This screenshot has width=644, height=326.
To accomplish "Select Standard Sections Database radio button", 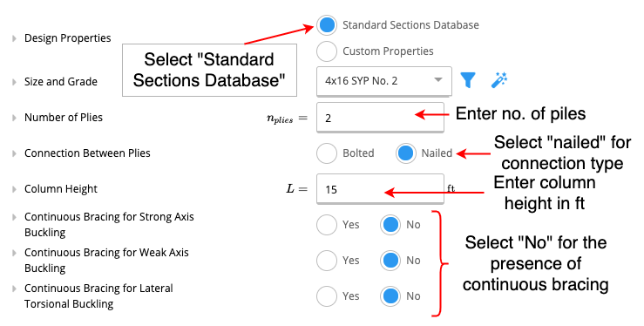I will click(327, 25).
